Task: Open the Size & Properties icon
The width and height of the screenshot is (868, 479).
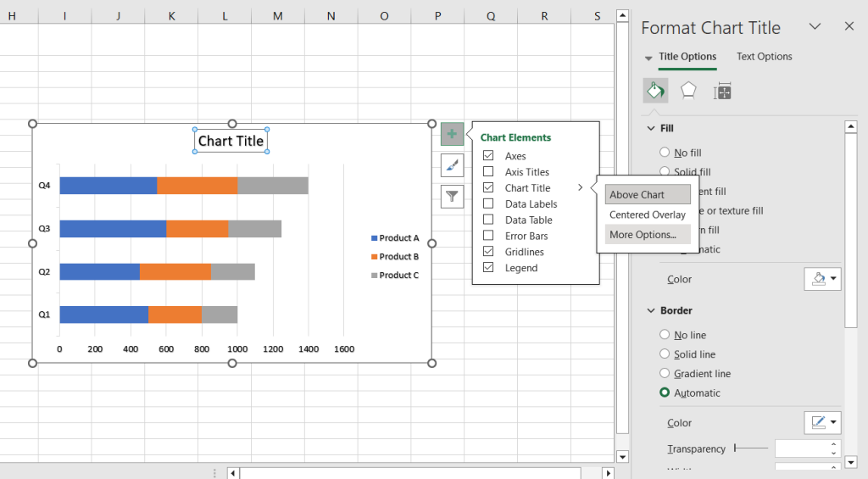Action: pyautogui.click(x=722, y=91)
